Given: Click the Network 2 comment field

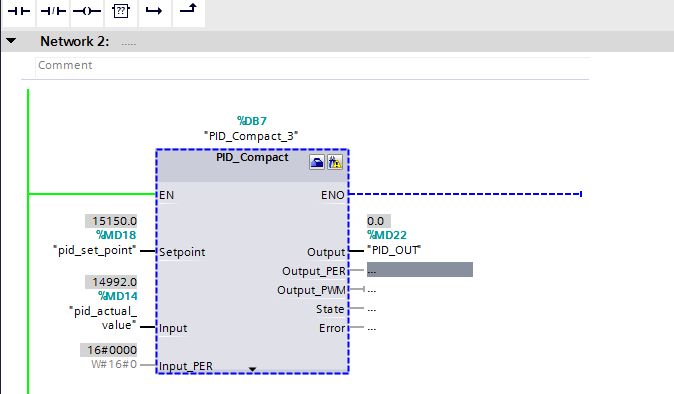Looking at the screenshot, I should [312, 66].
